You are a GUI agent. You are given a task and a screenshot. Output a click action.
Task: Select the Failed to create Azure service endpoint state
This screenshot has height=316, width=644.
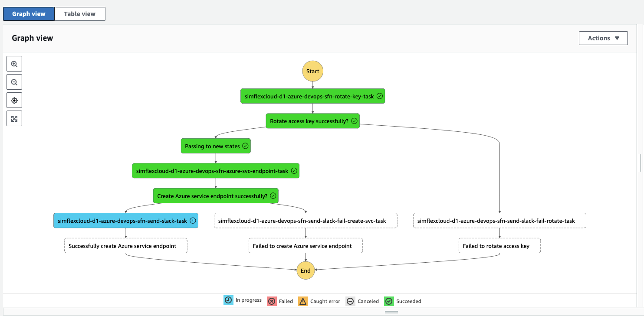[306, 246]
